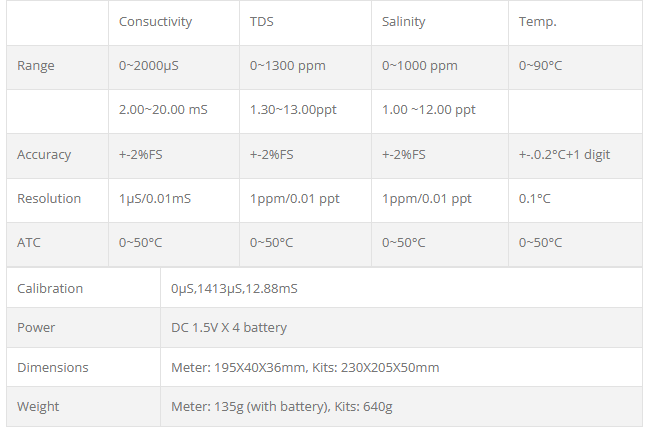Viewport: 649px width, 434px height.
Task: Select the Temp. column header
Action: (x=538, y=21)
